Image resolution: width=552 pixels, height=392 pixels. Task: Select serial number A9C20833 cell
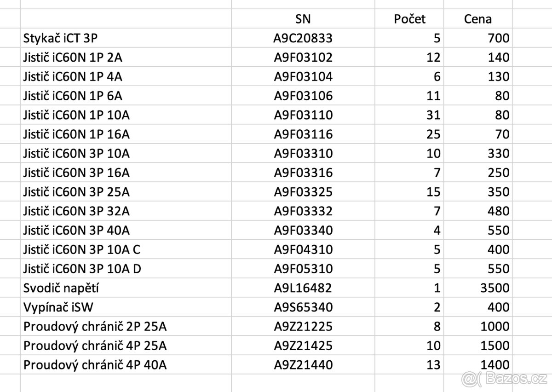[x=303, y=38]
